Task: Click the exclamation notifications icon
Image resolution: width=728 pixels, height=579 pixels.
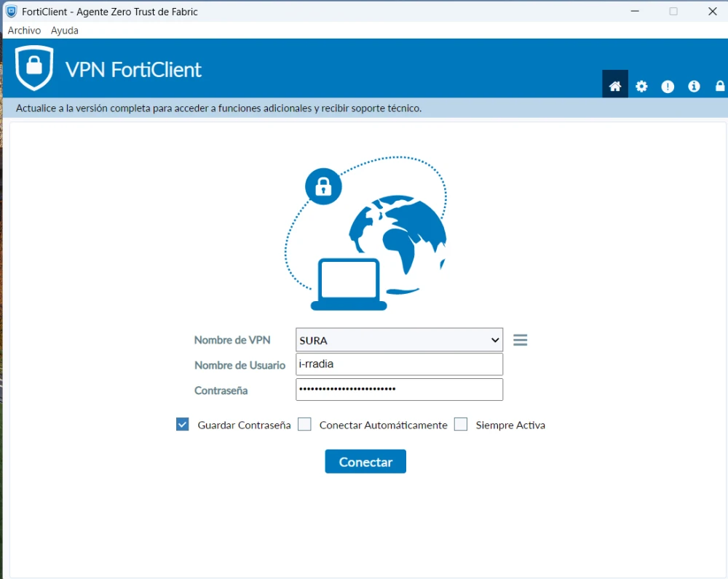Action: pyautogui.click(x=668, y=87)
